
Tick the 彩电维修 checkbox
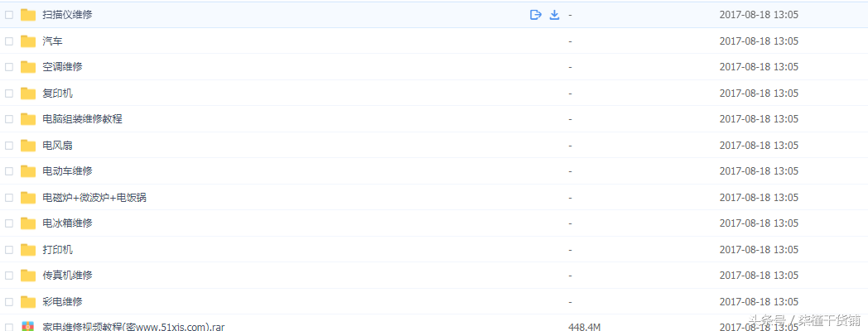point(9,302)
